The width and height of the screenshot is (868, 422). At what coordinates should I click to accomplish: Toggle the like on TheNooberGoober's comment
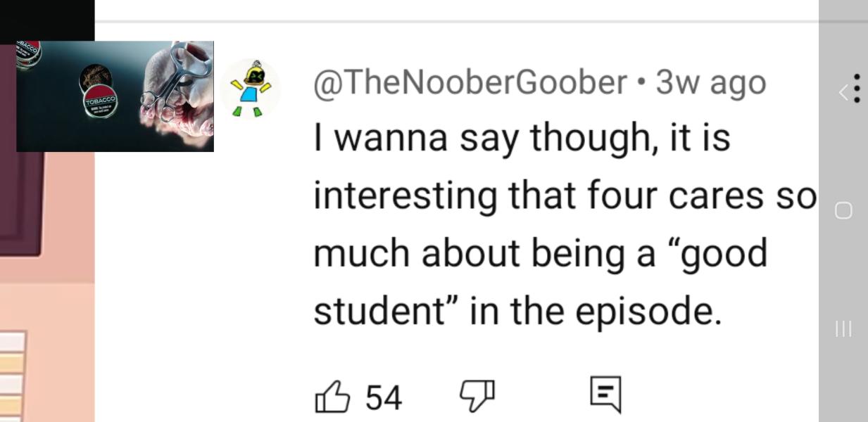point(332,396)
